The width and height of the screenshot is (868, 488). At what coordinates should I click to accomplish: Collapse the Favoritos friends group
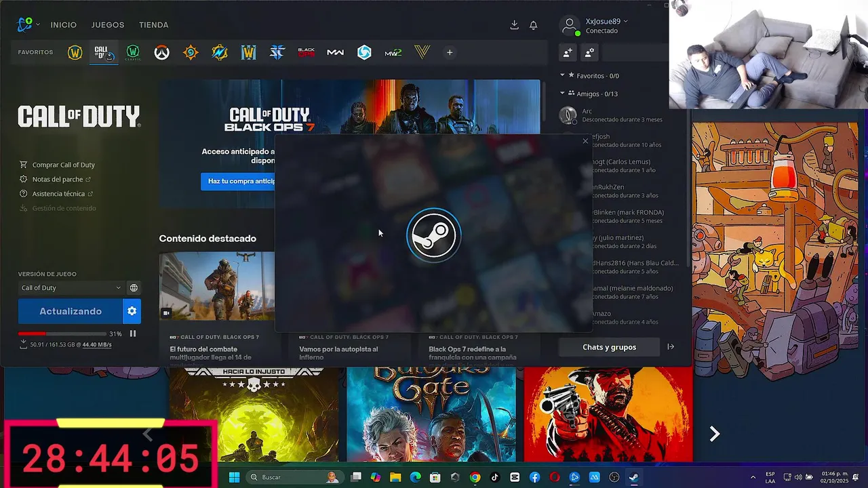562,75
